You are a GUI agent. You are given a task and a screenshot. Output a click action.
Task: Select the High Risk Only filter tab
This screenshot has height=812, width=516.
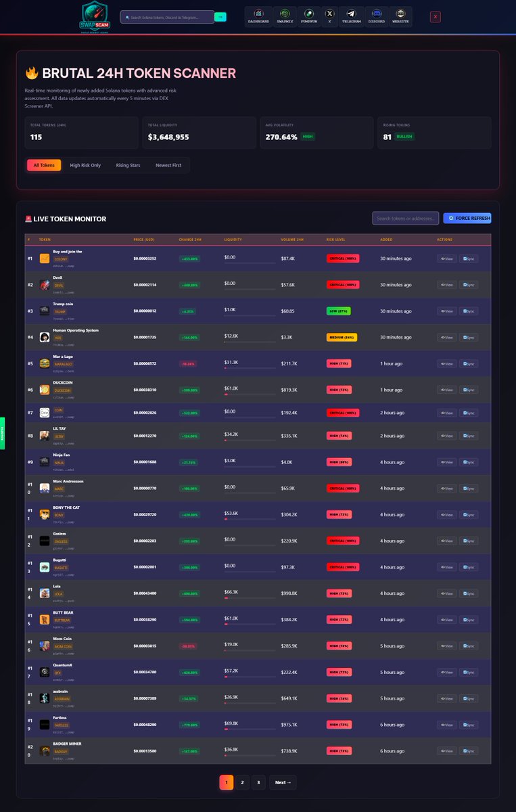[x=85, y=165]
